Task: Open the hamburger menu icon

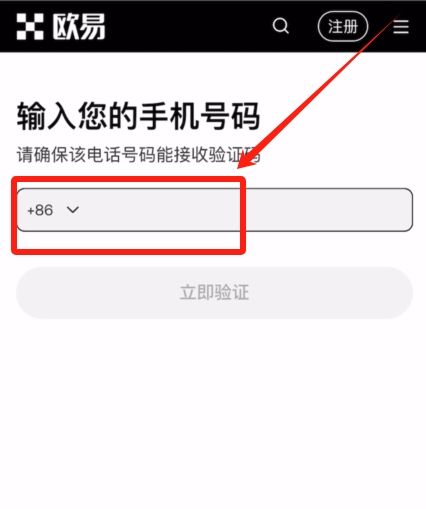Action: [401, 26]
